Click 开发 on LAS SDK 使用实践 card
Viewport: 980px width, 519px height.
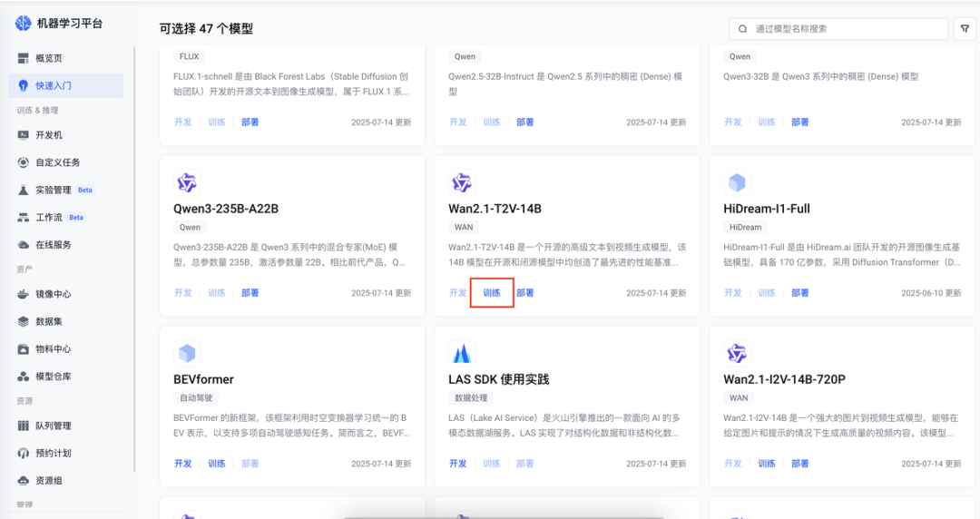click(458, 464)
